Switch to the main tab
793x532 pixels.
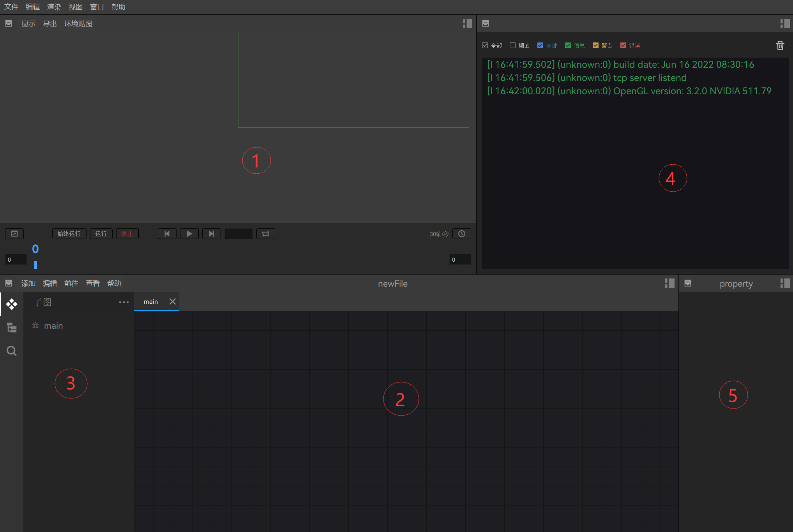click(x=151, y=302)
